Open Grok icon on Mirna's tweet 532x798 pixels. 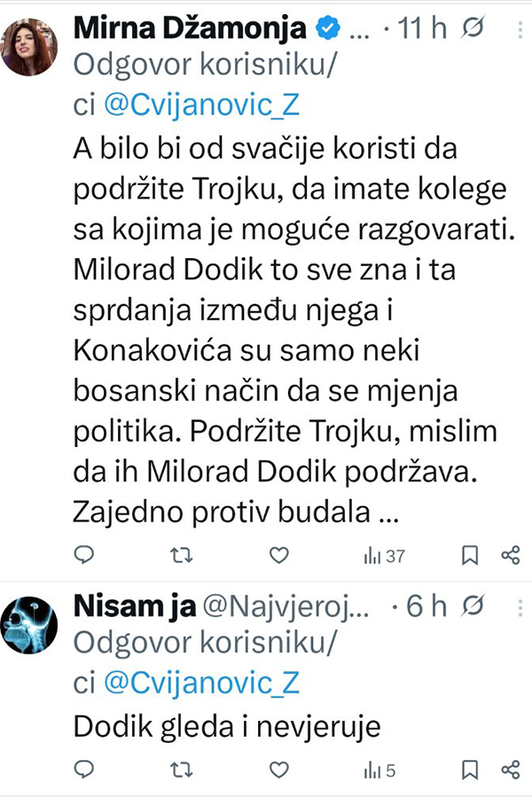pyautogui.click(x=473, y=29)
